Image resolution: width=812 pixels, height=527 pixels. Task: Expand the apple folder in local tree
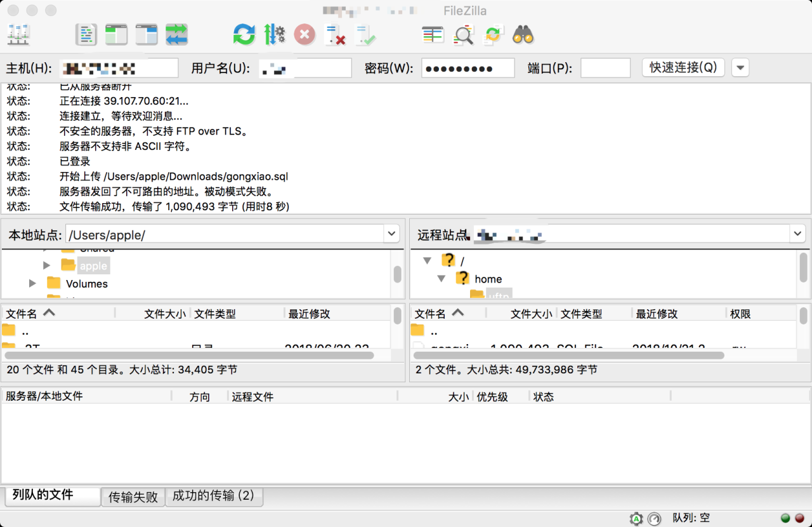tap(46, 265)
